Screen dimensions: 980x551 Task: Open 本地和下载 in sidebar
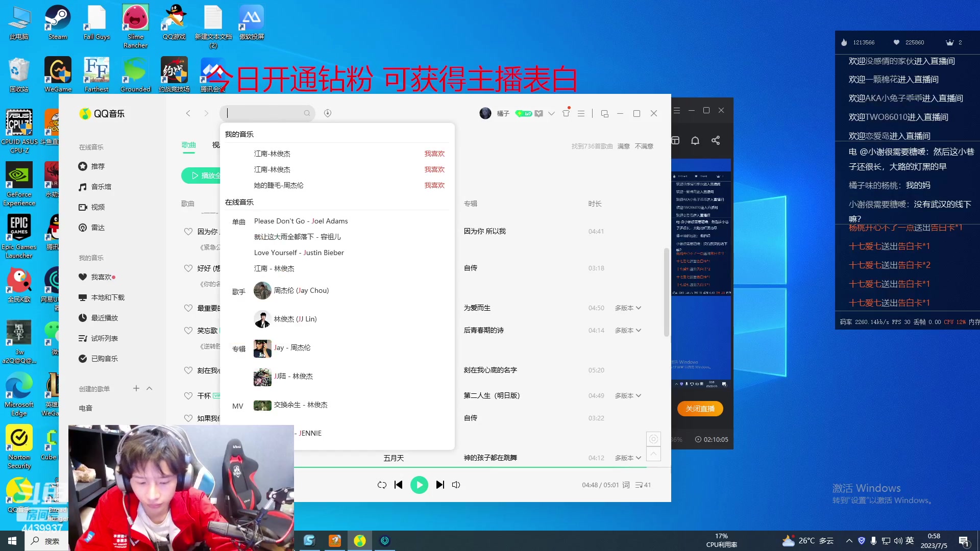[x=102, y=297]
